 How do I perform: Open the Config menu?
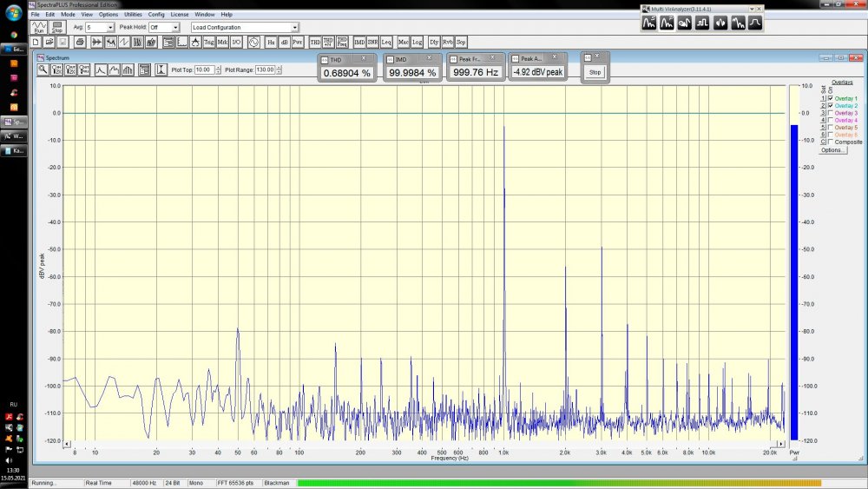point(156,15)
